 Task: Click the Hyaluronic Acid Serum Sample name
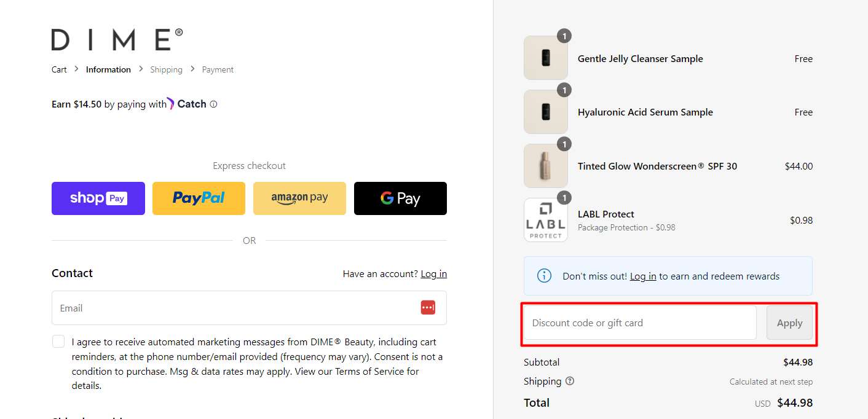coord(645,112)
